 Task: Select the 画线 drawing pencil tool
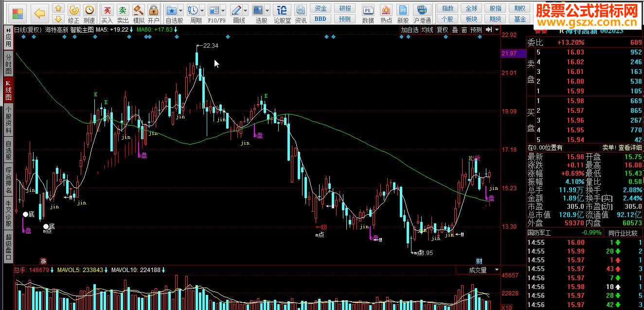click(236, 10)
